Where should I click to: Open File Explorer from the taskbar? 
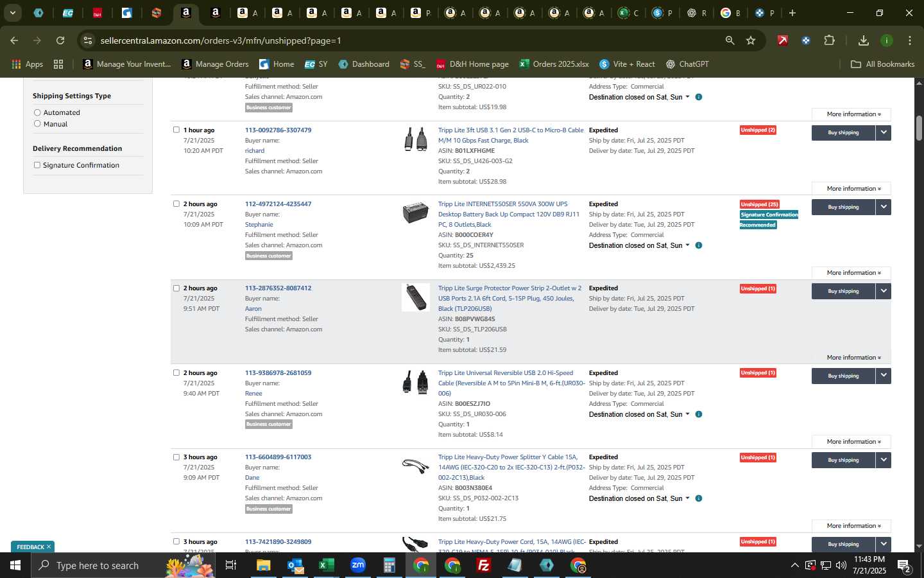click(x=264, y=565)
